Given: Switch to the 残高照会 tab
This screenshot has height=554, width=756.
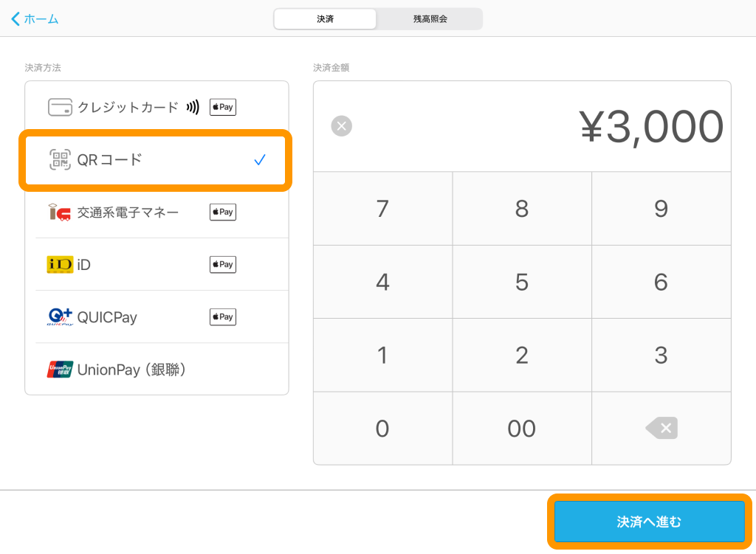Looking at the screenshot, I should (430, 19).
